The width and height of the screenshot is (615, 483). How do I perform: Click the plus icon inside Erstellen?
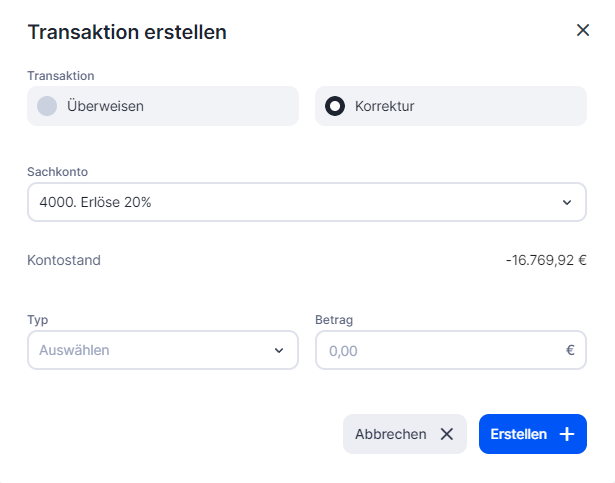567,434
